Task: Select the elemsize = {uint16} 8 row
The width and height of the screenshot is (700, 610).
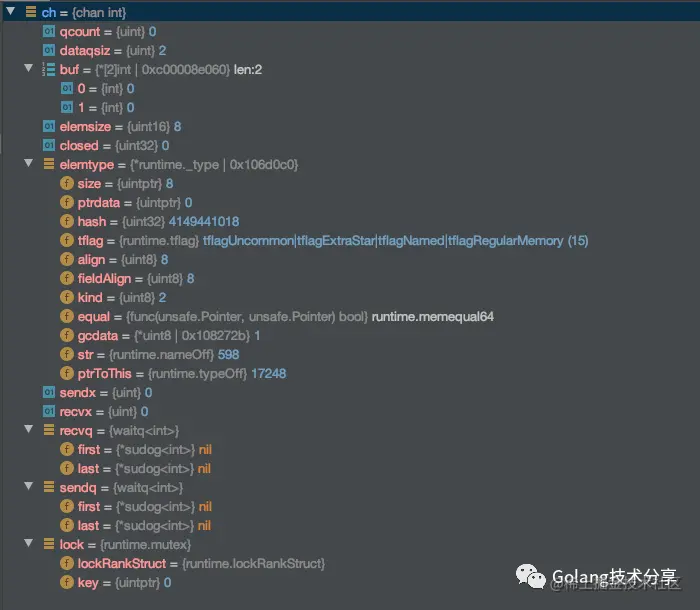Action: pos(350,126)
